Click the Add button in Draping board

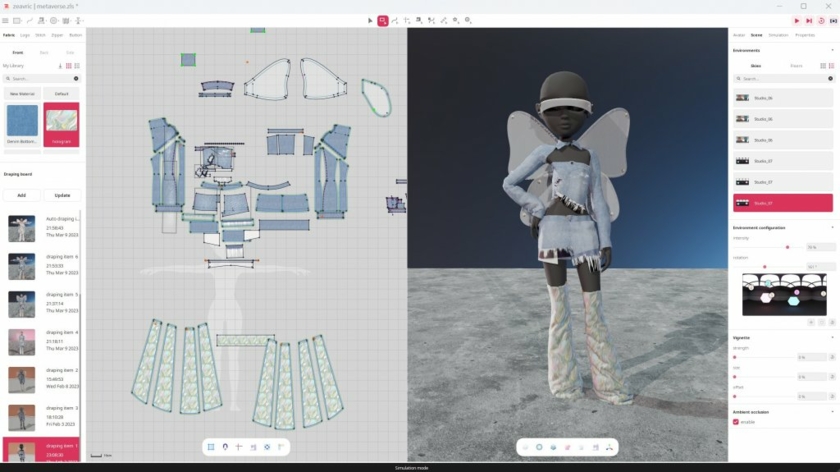pos(21,195)
